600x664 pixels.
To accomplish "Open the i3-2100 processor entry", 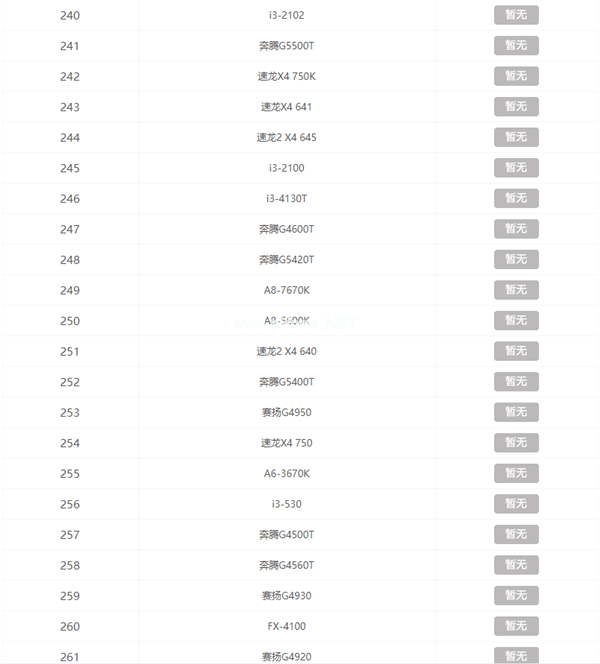I will coord(286,168).
